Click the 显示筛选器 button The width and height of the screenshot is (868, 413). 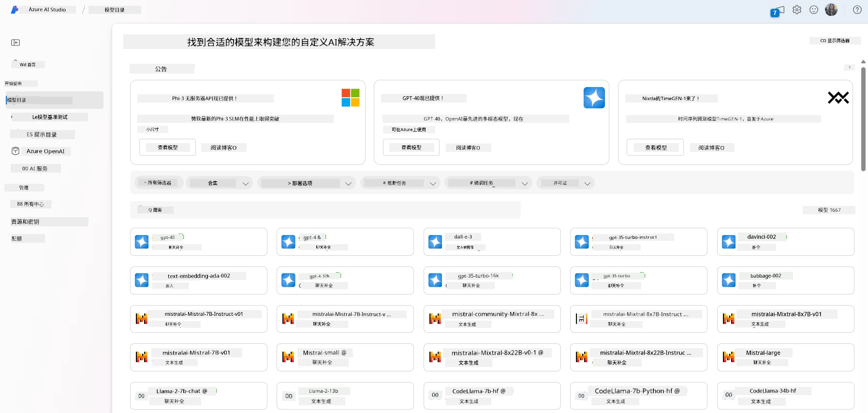[835, 41]
